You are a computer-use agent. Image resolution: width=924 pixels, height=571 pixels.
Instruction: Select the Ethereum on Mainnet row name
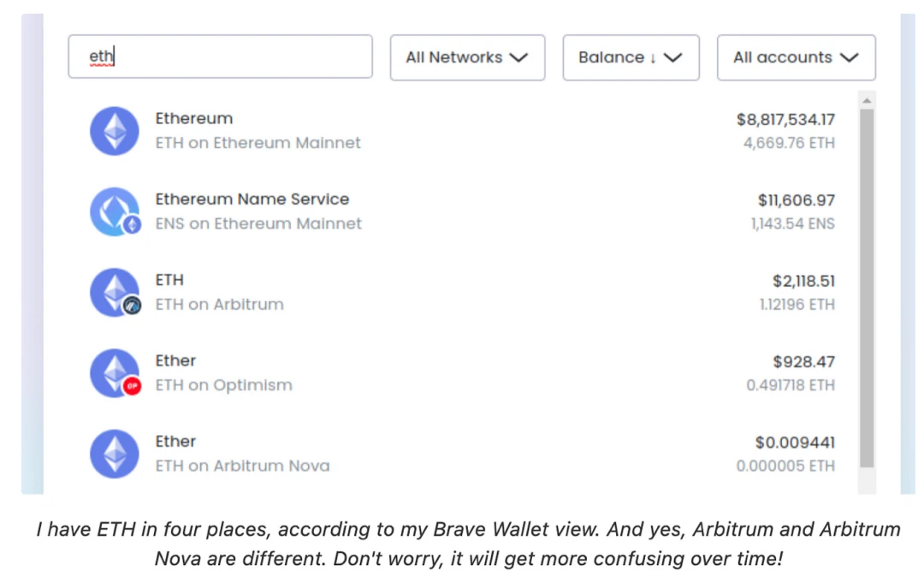pos(194,118)
